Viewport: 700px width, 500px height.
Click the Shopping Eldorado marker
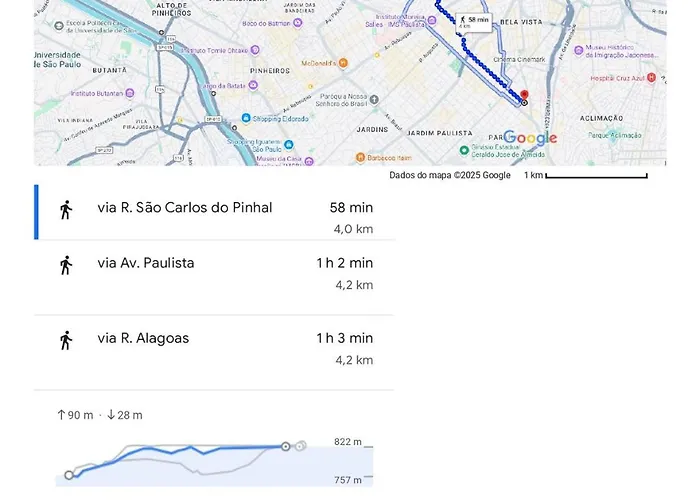click(x=244, y=119)
